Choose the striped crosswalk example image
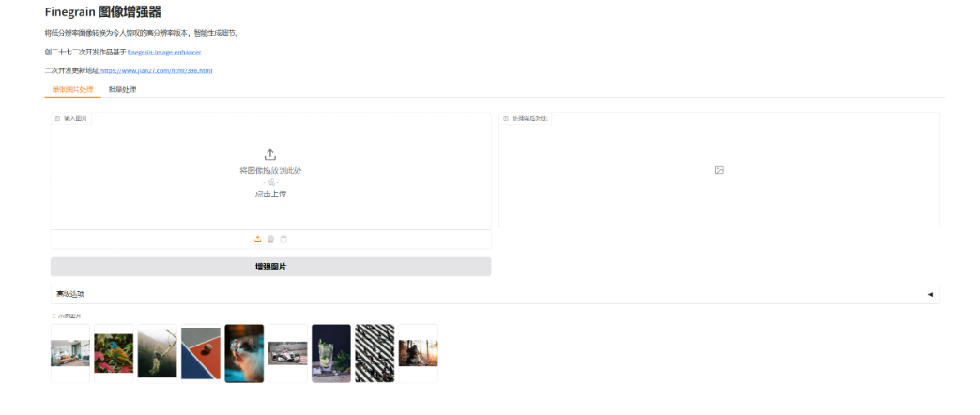The height and width of the screenshot is (415, 980). point(375,353)
